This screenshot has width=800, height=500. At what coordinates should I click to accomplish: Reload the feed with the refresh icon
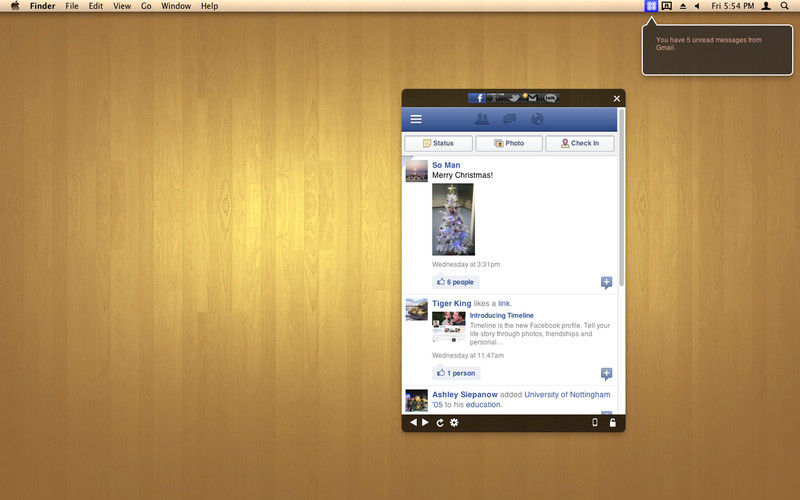[x=440, y=422]
